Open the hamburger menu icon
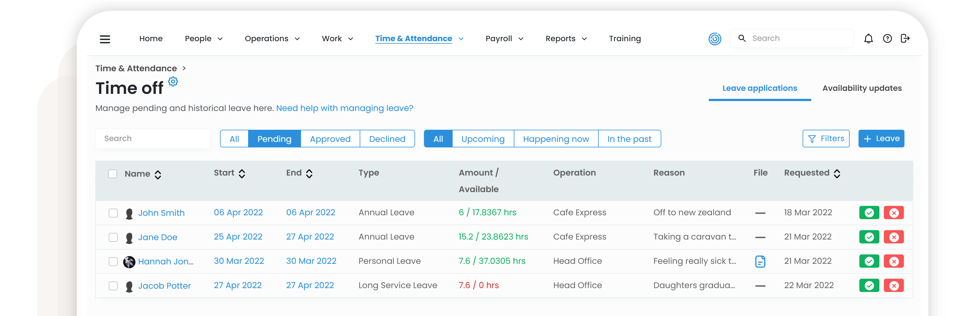 [x=105, y=39]
